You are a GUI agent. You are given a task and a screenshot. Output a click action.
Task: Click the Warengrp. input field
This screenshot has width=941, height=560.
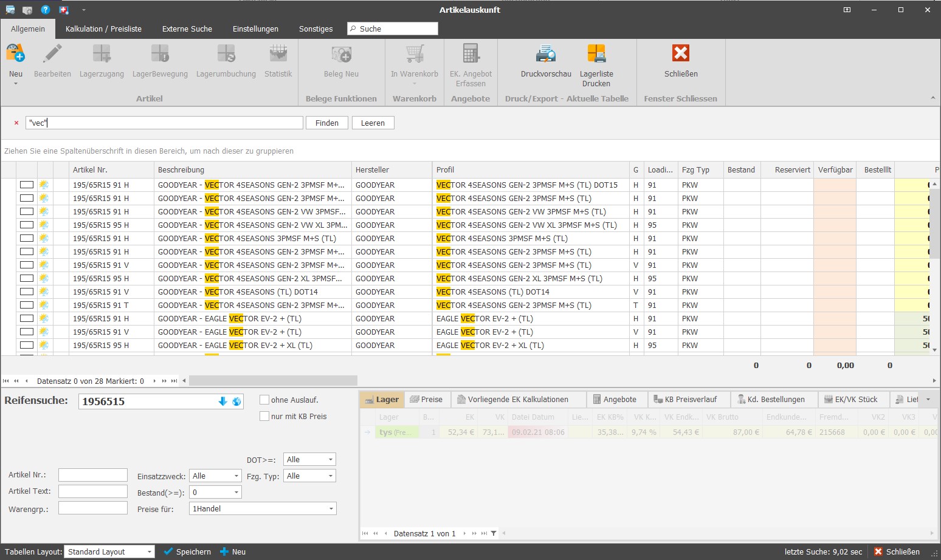pos(93,508)
